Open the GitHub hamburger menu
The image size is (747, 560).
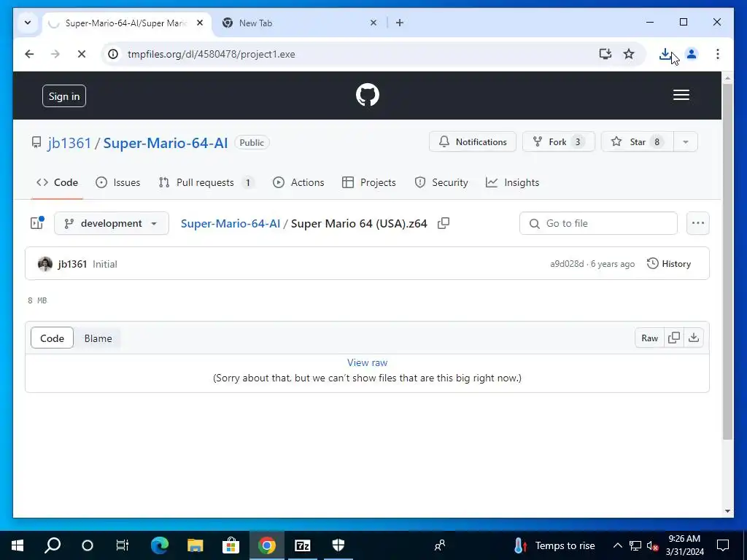tap(681, 95)
